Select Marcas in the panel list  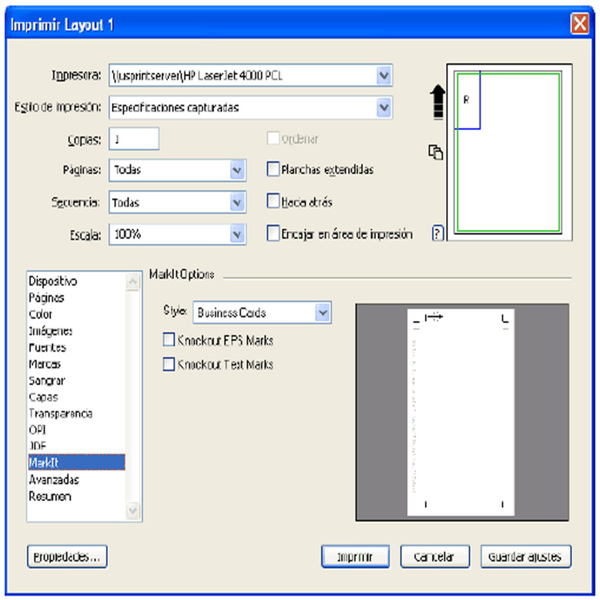(77, 364)
